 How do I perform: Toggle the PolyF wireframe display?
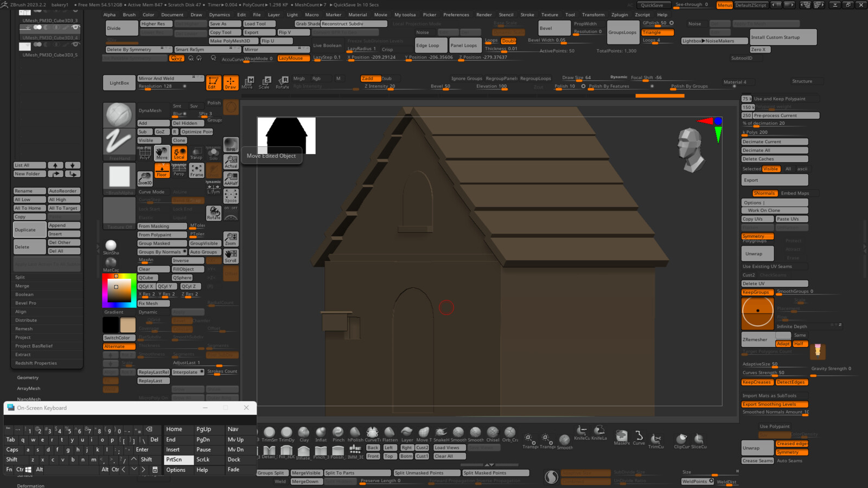click(x=145, y=153)
